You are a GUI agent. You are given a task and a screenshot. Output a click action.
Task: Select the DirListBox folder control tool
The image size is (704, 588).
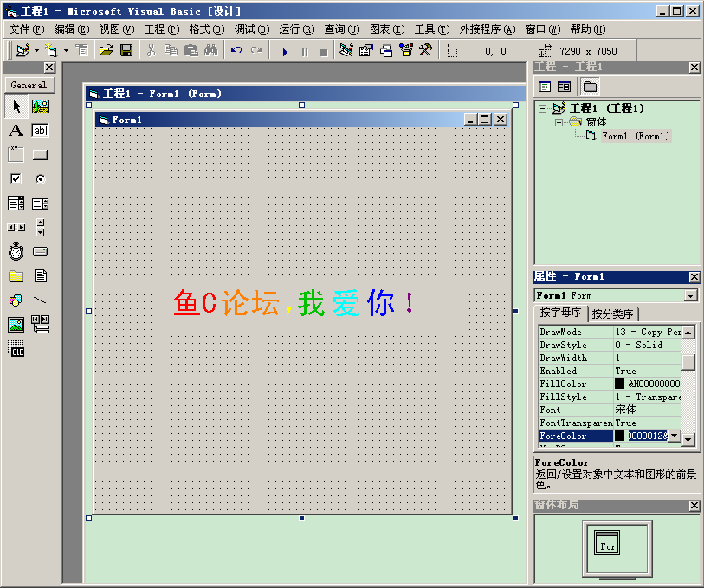[16, 276]
